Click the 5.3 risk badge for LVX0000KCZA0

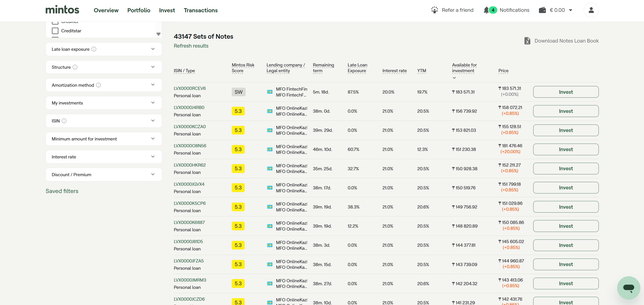pos(238,130)
